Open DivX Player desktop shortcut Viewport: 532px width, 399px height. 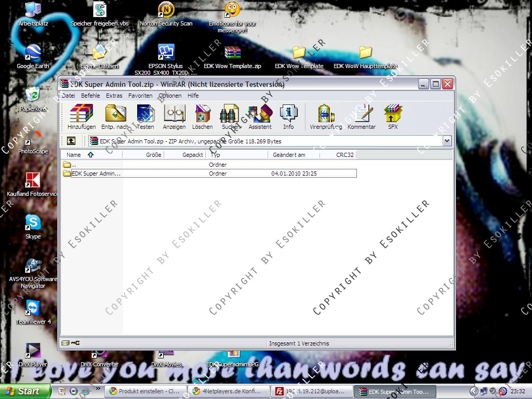33,354
